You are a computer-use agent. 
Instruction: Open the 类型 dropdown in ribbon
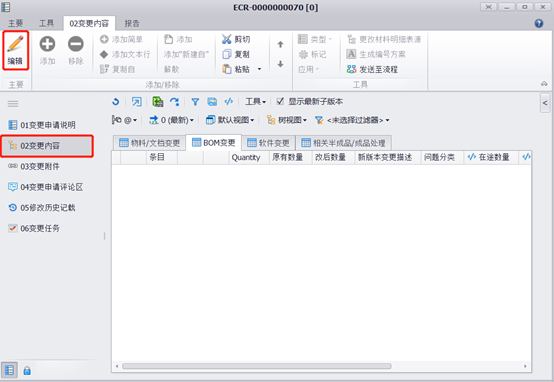click(x=315, y=39)
